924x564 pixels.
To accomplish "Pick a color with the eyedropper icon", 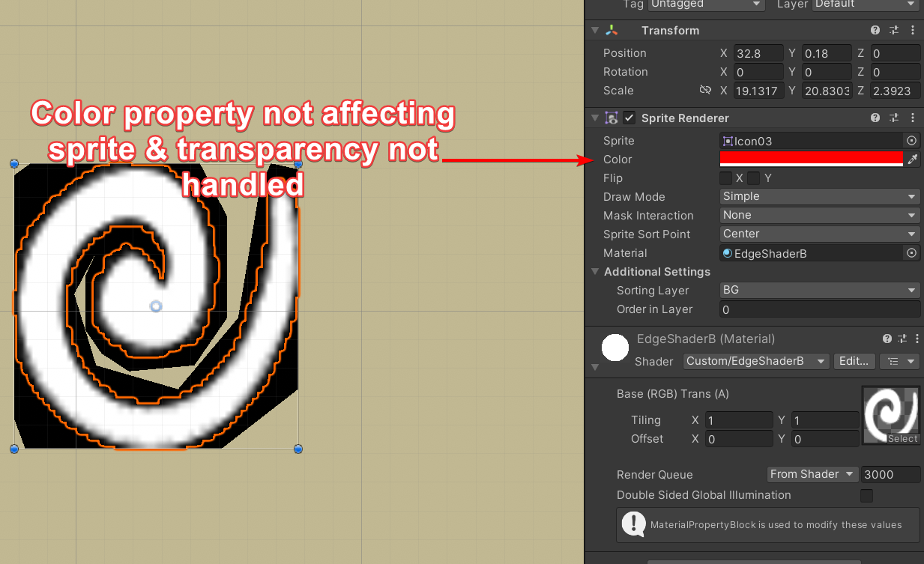I will tap(912, 159).
